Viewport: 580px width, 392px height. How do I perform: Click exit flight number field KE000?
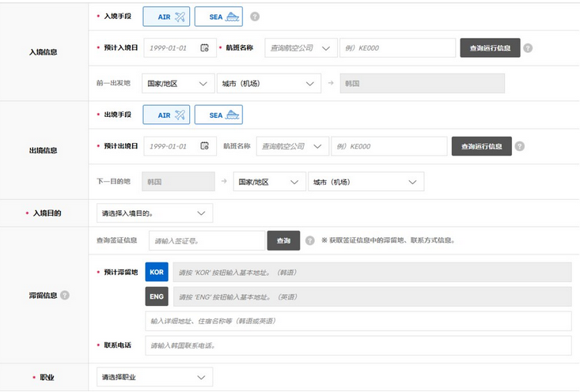click(x=389, y=146)
